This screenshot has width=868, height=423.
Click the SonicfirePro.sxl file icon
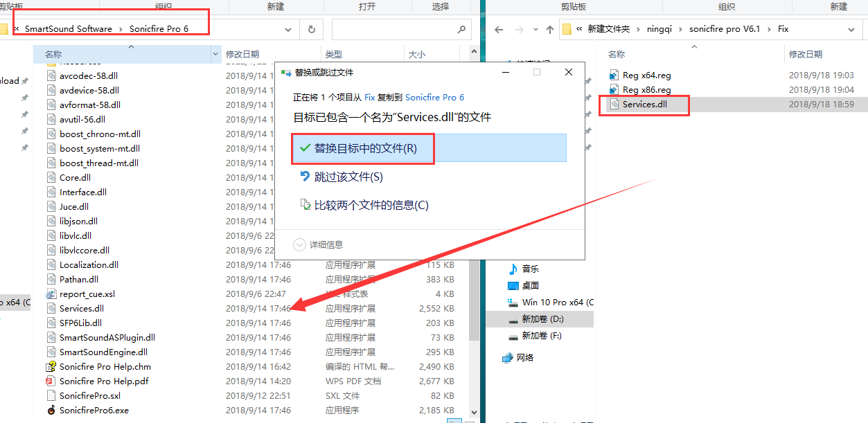(x=51, y=395)
